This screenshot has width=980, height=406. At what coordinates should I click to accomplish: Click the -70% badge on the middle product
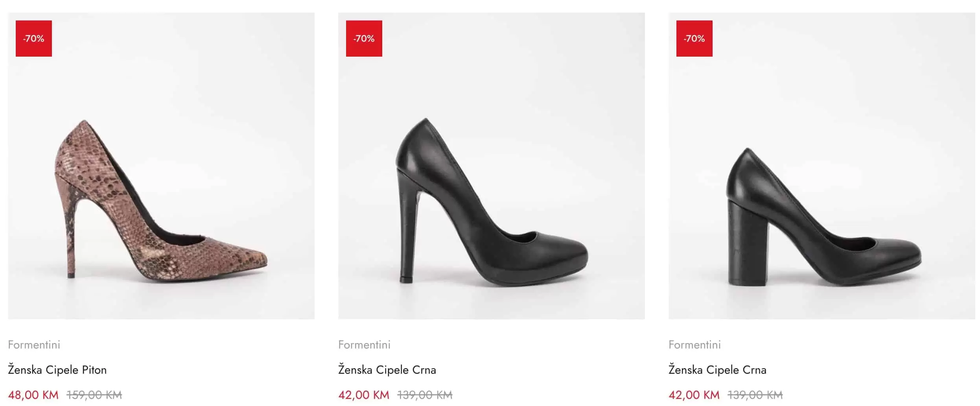coord(364,39)
